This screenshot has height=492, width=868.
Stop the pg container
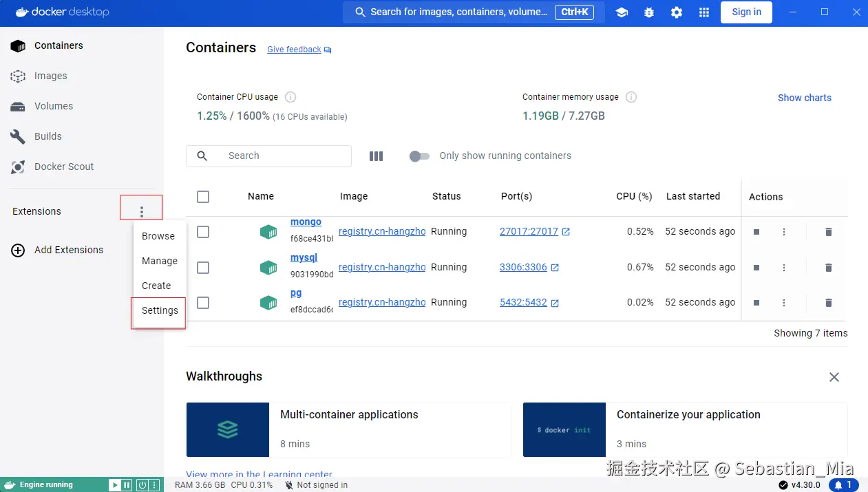(x=756, y=303)
